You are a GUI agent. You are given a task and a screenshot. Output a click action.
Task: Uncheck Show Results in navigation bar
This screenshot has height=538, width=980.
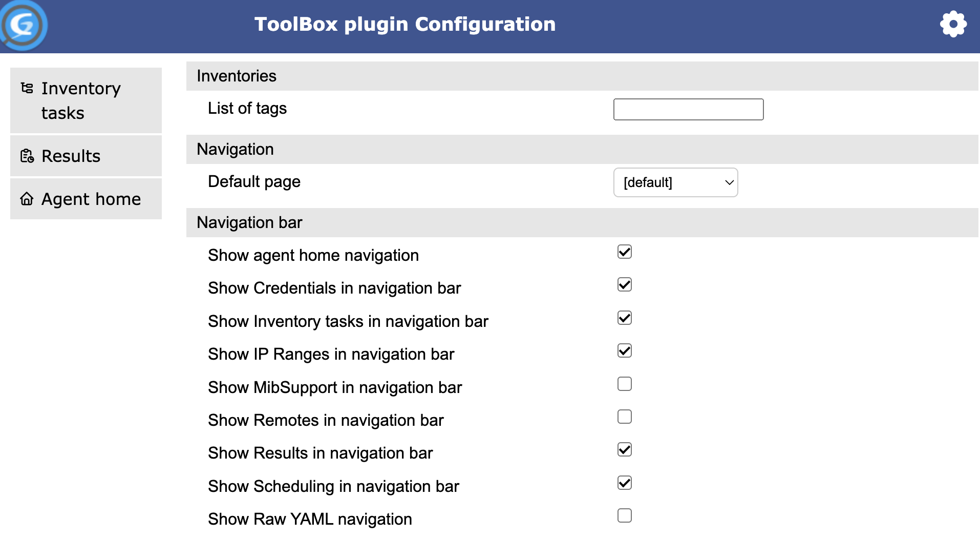click(625, 449)
